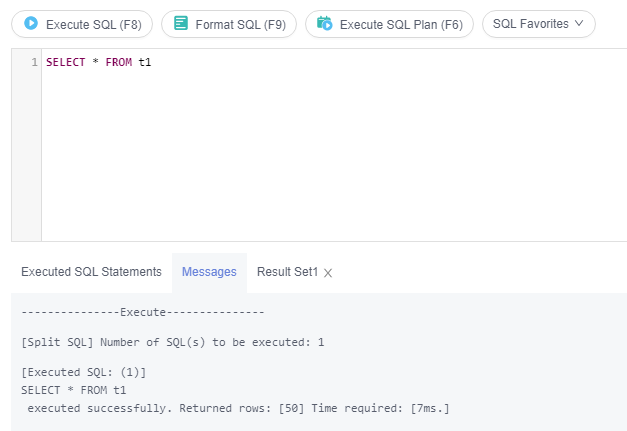This screenshot has width=627, height=431.
Task: Click the FROM keyword in the editor
Action: click(119, 62)
